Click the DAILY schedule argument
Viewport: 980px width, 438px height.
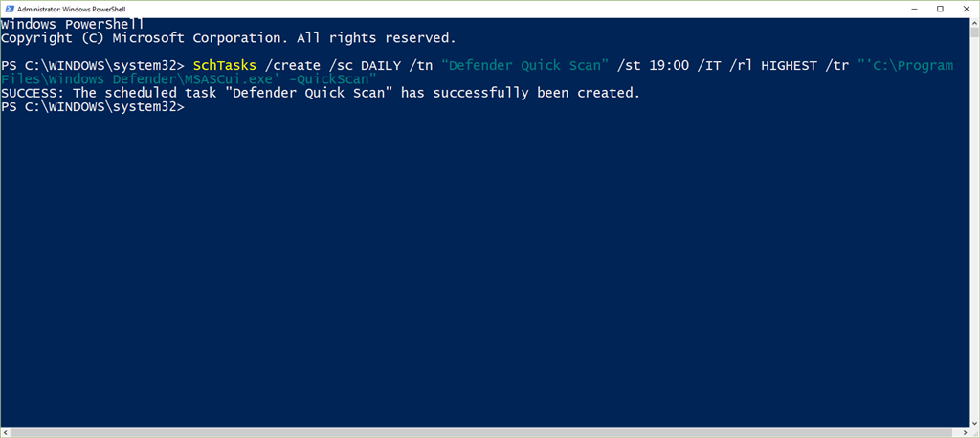[x=381, y=66]
